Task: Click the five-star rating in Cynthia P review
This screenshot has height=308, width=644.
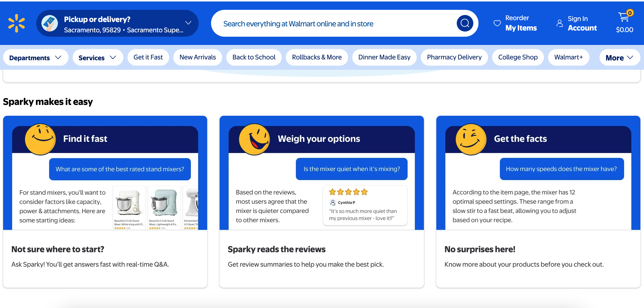Action: [x=348, y=192]
